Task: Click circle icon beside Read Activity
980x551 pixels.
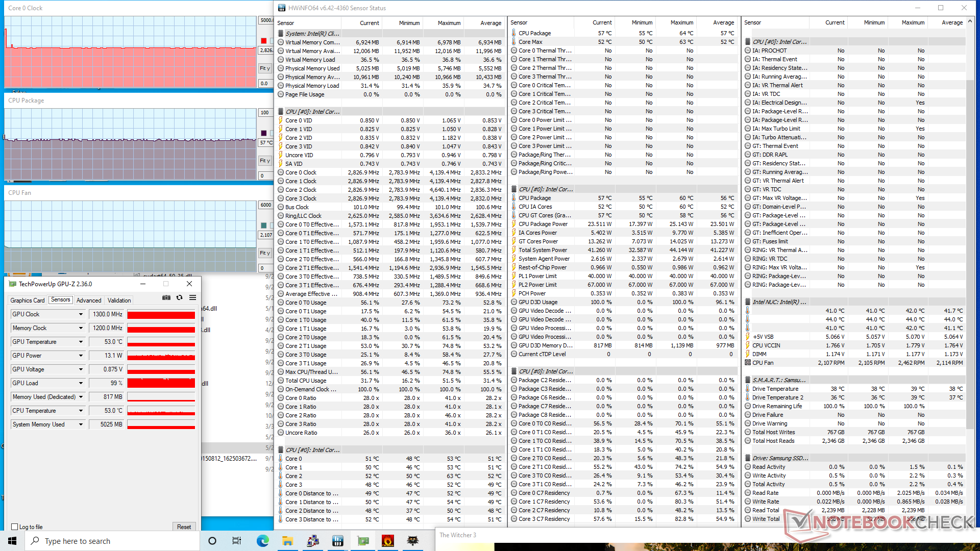Action: coord(748,467)
